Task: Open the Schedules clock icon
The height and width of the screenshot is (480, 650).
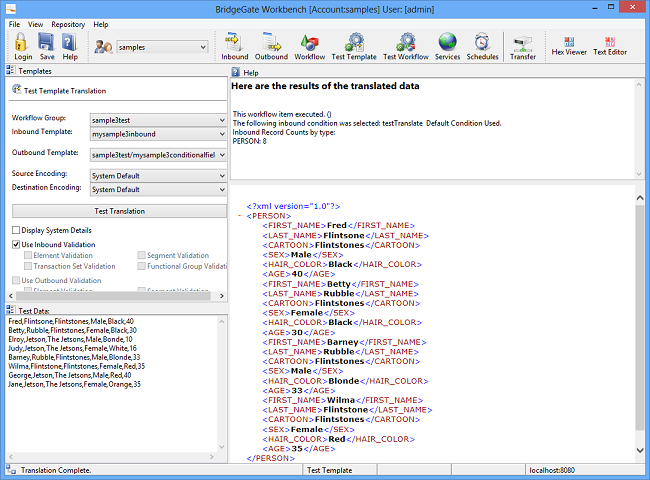Action: click(x=482, y=42)
